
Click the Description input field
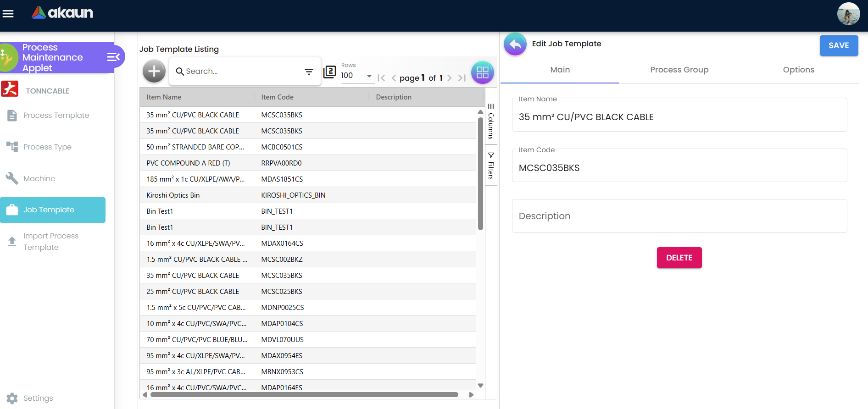point(679,216)
